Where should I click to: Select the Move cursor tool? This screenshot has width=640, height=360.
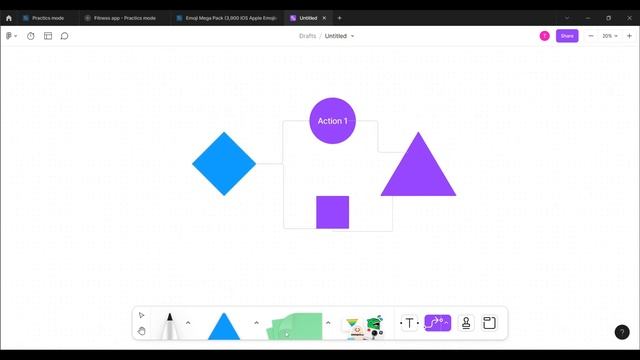pos(141,315)
